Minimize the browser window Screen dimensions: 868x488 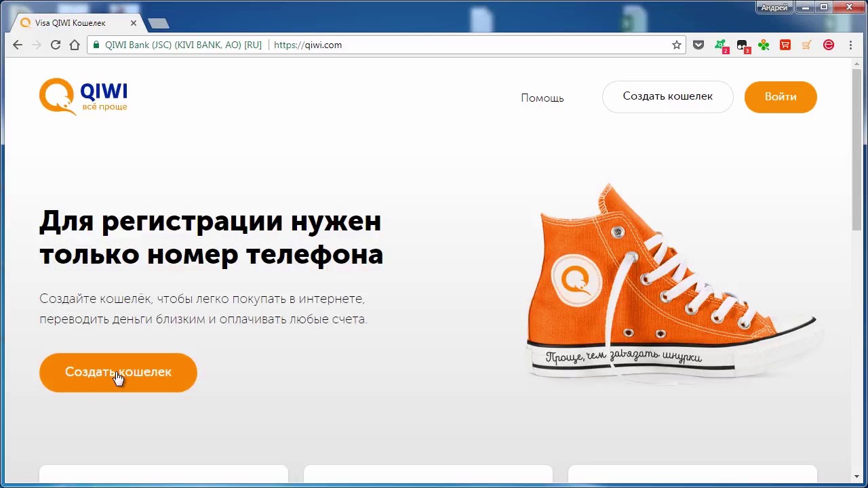pos(806,7)
